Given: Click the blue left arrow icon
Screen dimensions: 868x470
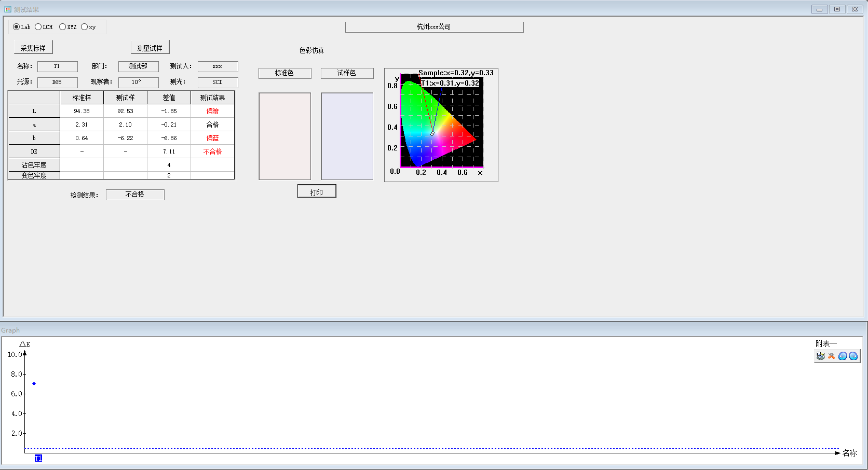Looking at the screenshot, I should coord(843,356).
